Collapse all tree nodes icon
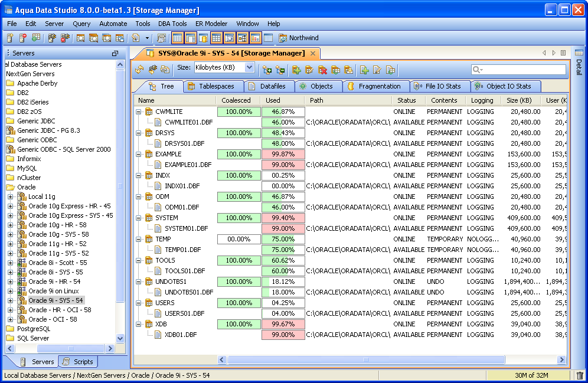 pyautogui.click(x=280, y=70)
